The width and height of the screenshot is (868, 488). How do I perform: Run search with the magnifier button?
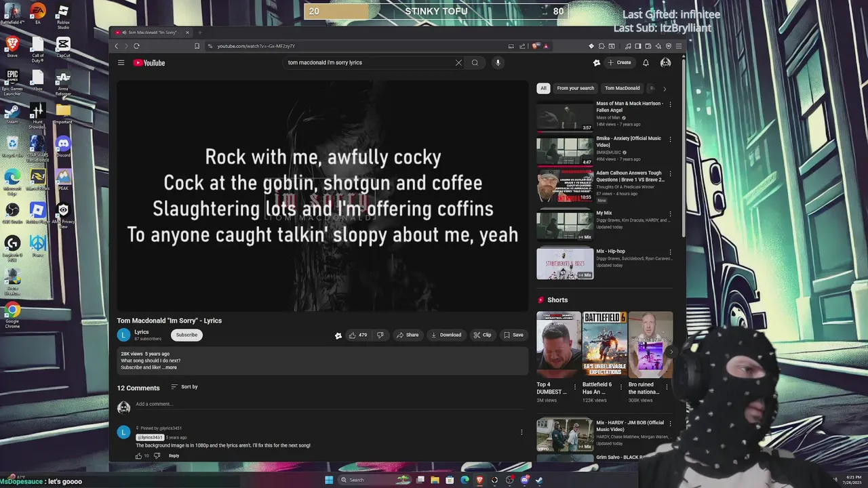[x=475, y=62]
